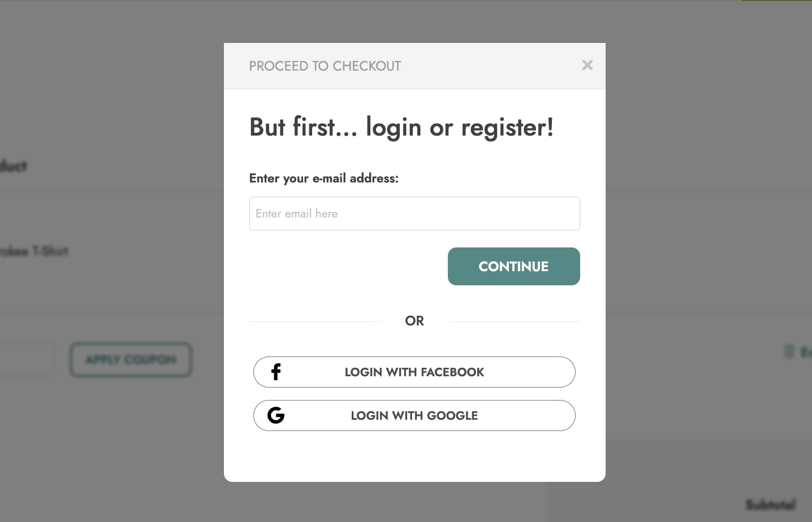The width and height of the screenshot is (812, 522).
Task: Click the Apply Coupon button behind the dialog
Action: [131, 360]
